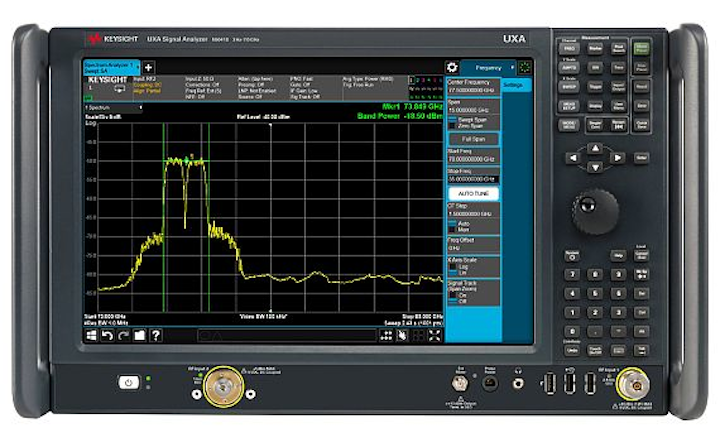Click the Stop frequency annotation at bottom right

pyautogui.click(x=422, y=317)
